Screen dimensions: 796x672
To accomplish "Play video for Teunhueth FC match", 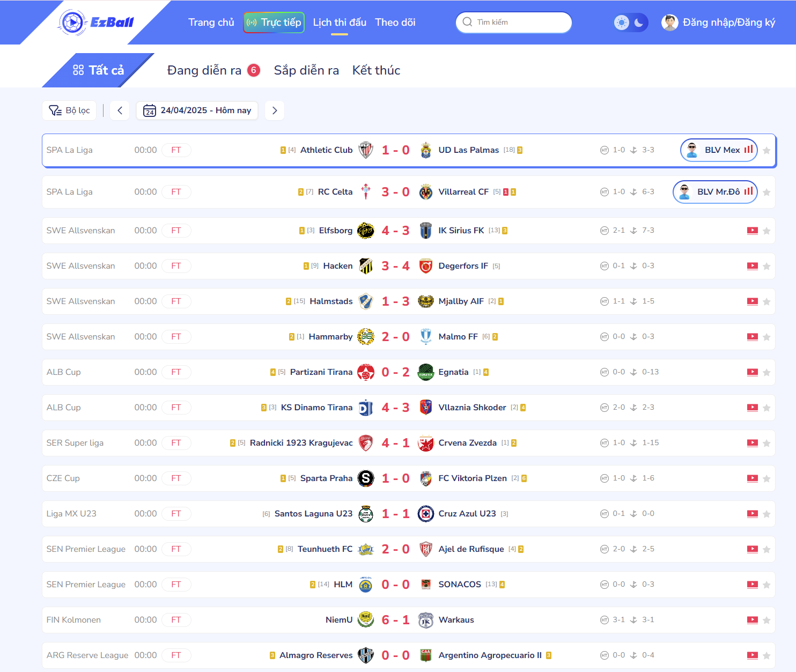I will 753,549.
